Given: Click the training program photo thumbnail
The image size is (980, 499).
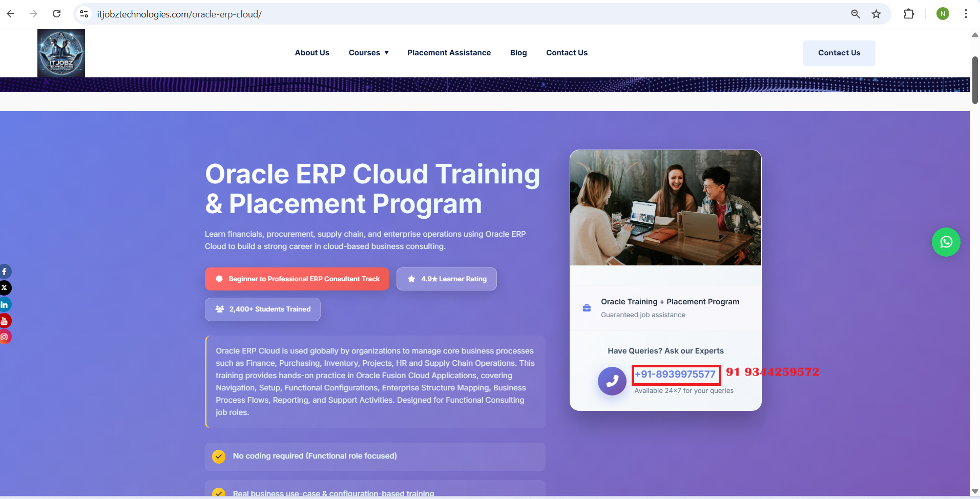Looking at the screenshot, I should point(665,208).
